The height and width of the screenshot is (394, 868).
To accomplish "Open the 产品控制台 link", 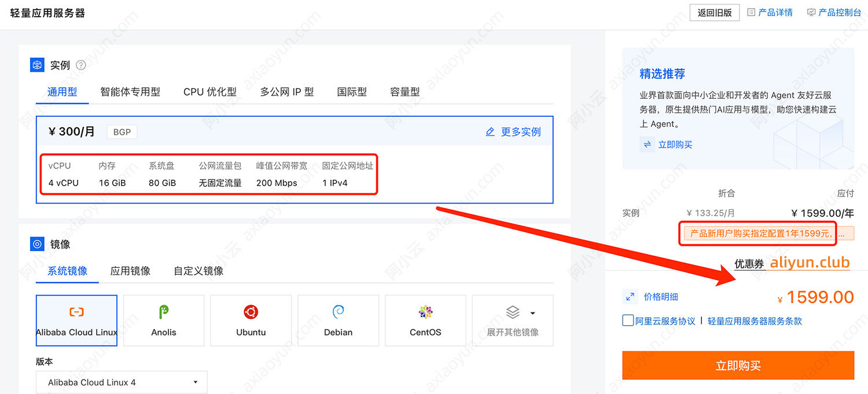I will pyautogui.click(x=840, y=12).
